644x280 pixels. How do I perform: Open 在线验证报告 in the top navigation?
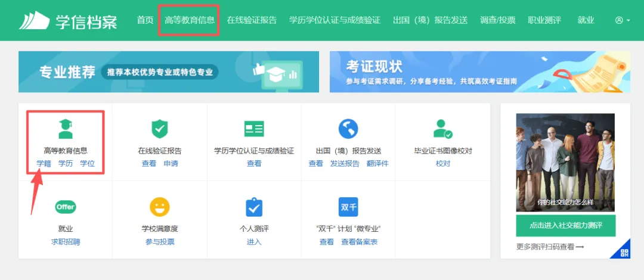pos(252,20)
